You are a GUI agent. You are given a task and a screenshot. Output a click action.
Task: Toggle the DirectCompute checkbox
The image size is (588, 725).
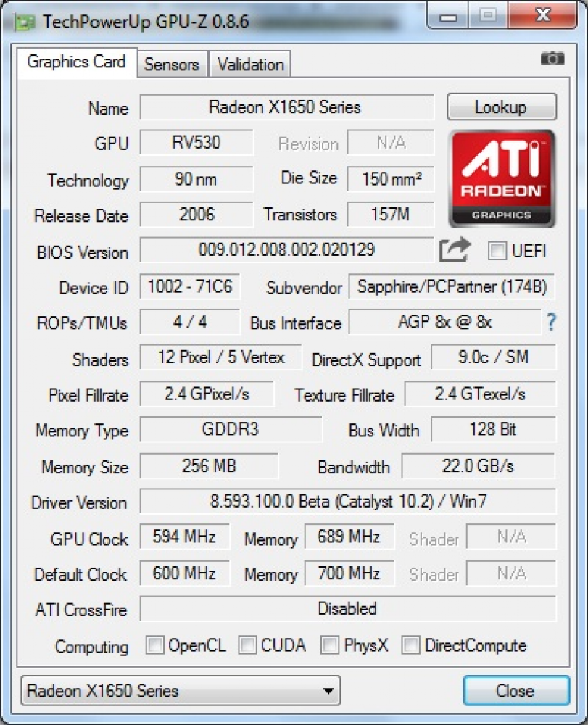pos(410,645)
